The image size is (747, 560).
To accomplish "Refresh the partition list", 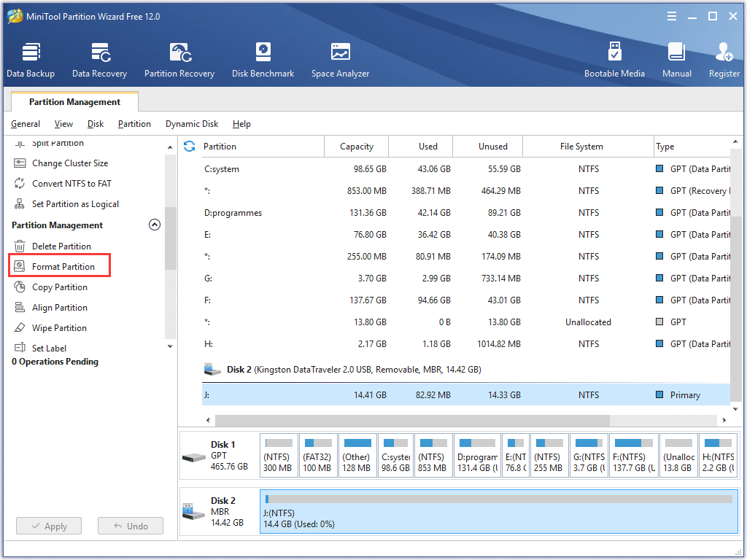I will [x=189, y=146].
